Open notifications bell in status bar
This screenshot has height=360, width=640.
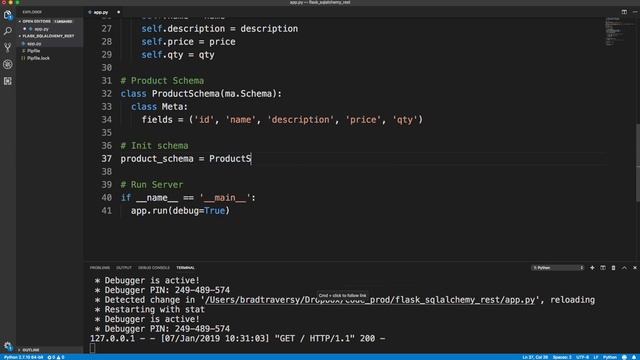(x=635, y=357)
